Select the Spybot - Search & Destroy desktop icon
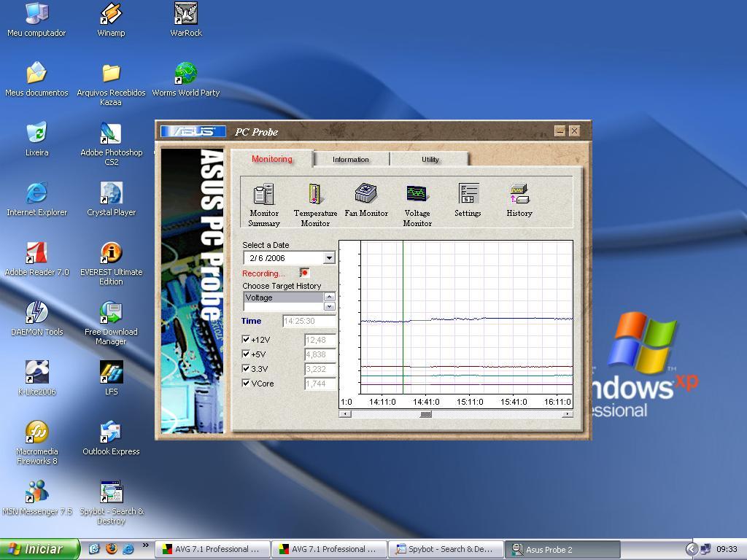The image size is (747, 560). click(111, 503)
